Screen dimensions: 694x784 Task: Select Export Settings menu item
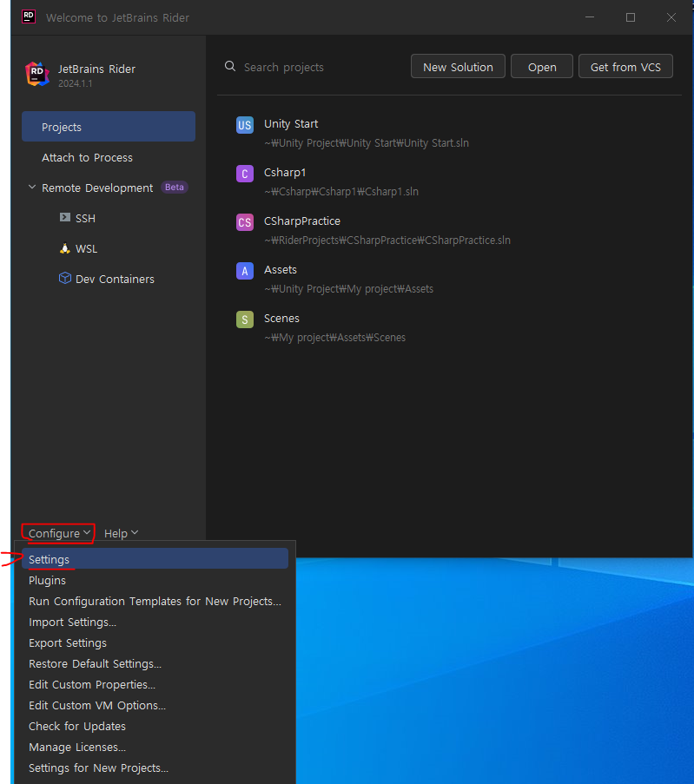155,642
